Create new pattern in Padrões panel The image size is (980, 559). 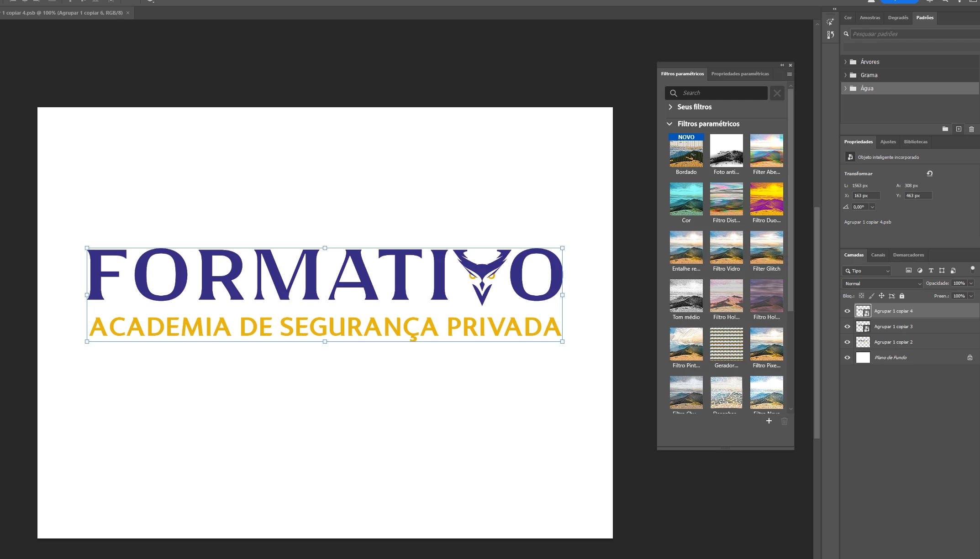959,129
